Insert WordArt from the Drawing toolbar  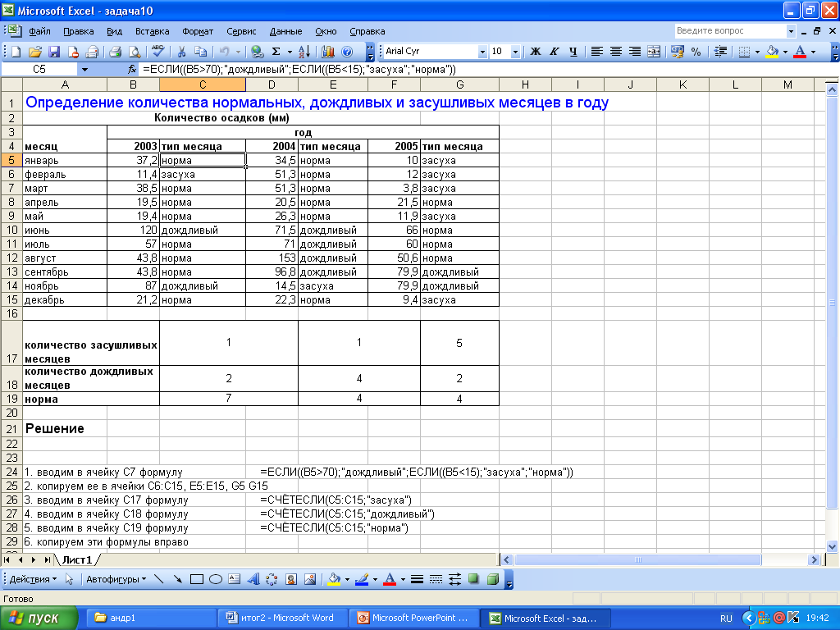coord(253,579)
